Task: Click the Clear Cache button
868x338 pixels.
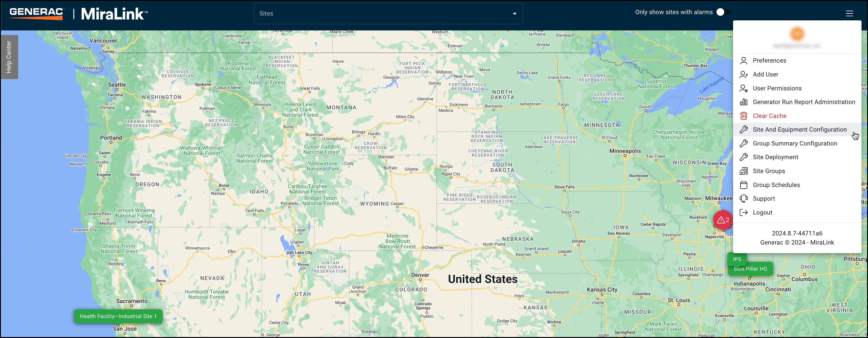Action: [x=770, y=116]
